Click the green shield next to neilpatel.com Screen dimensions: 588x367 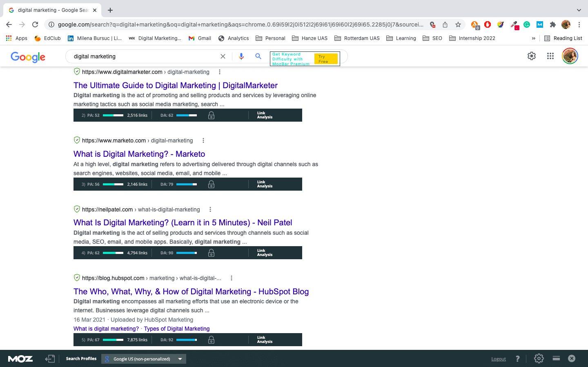(x=77, y=209)
